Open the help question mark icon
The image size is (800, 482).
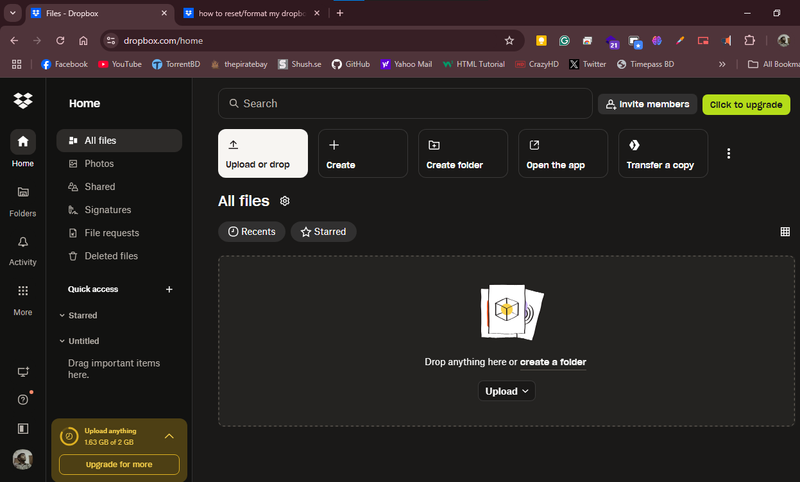[23, 400]
